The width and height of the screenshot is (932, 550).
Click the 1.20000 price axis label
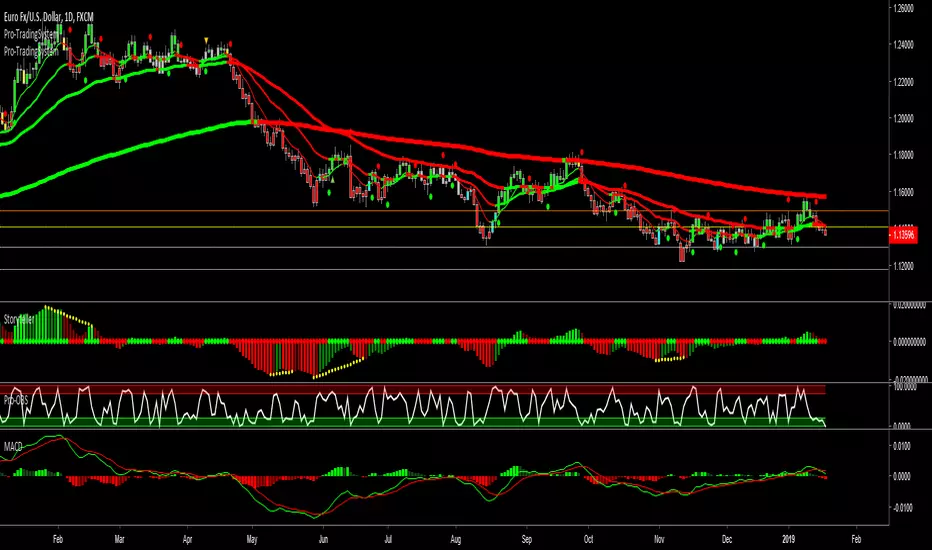tap(903, 118)
